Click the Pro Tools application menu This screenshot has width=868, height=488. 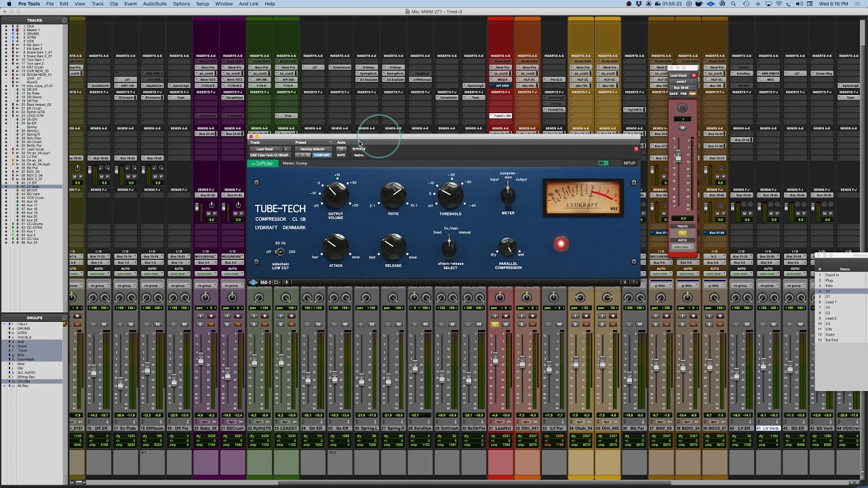(29, 4)
